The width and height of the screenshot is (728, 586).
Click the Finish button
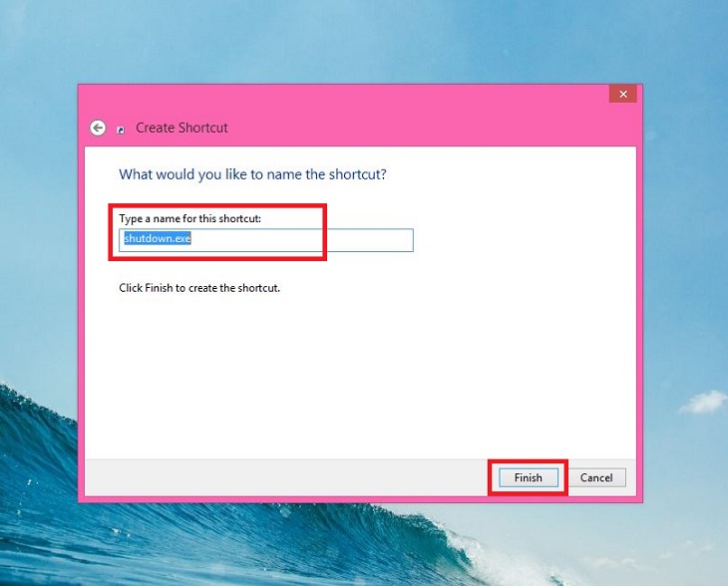[529, 477]
